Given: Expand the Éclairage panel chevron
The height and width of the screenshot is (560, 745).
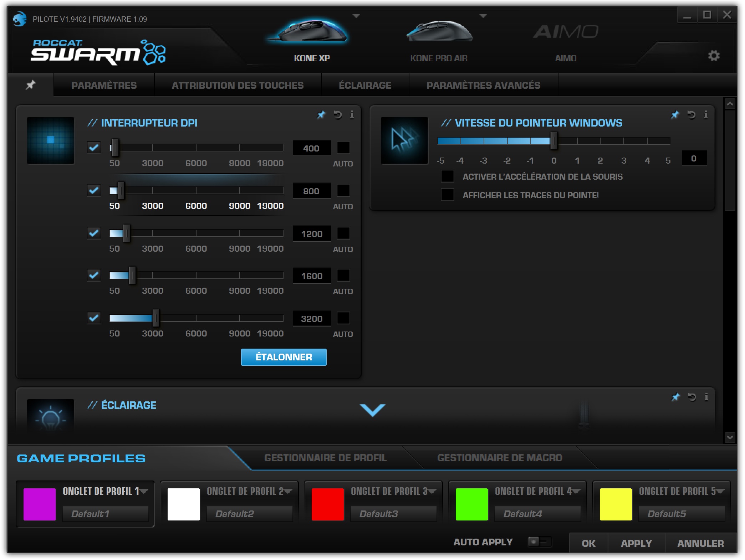Looking at the screenshot, I should point(373,410).
